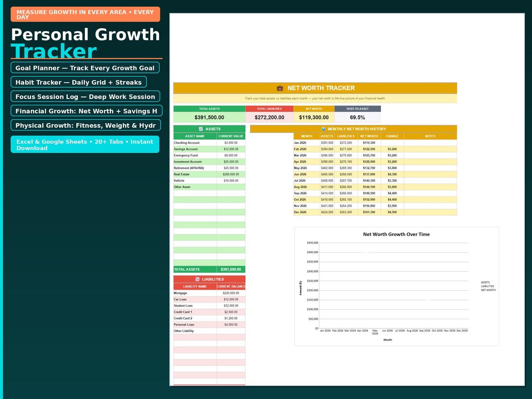Click the icon beside Monthly Net Worth History
This screenshot has width=532, height=399.
tap(324, 129)
